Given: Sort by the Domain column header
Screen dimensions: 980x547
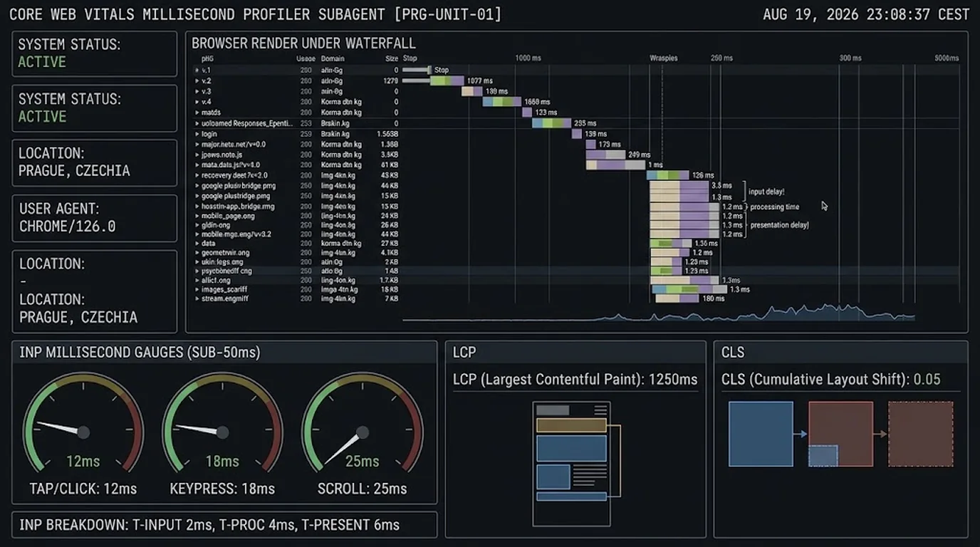Looking at the screenshot, I should point(333,58).
